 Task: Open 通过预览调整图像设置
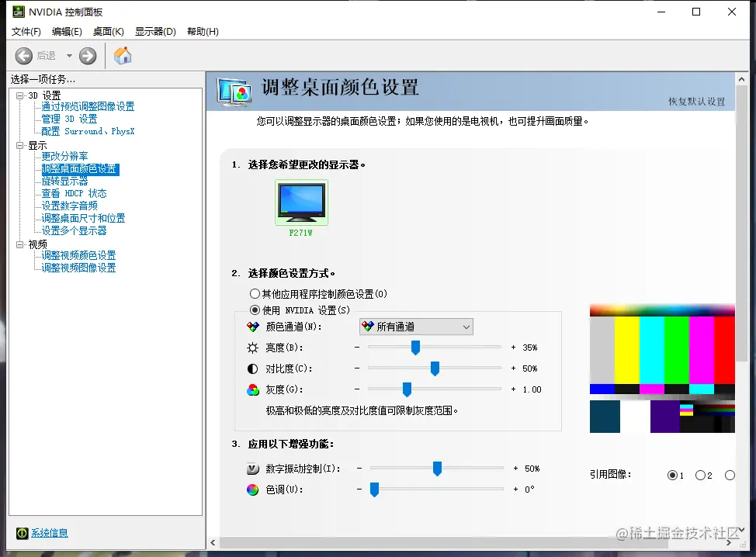point(88,106)
